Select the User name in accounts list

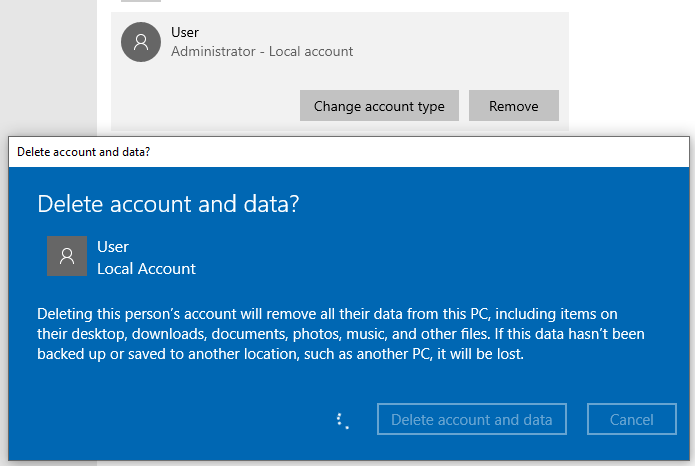pos(185,33)
